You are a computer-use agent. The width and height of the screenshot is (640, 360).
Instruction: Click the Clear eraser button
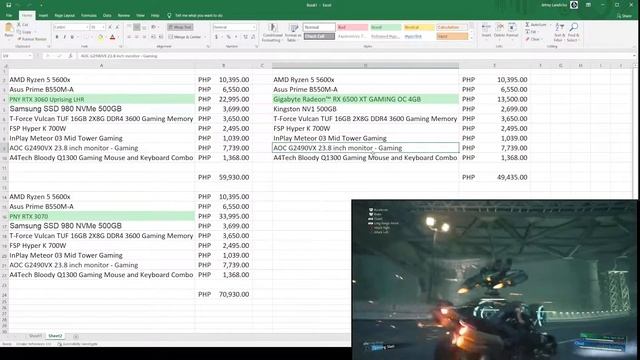click(533, 39)
